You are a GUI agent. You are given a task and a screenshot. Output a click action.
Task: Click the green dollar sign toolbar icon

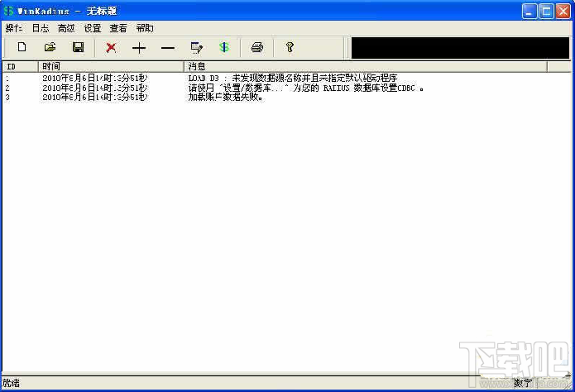coord(224,47)
